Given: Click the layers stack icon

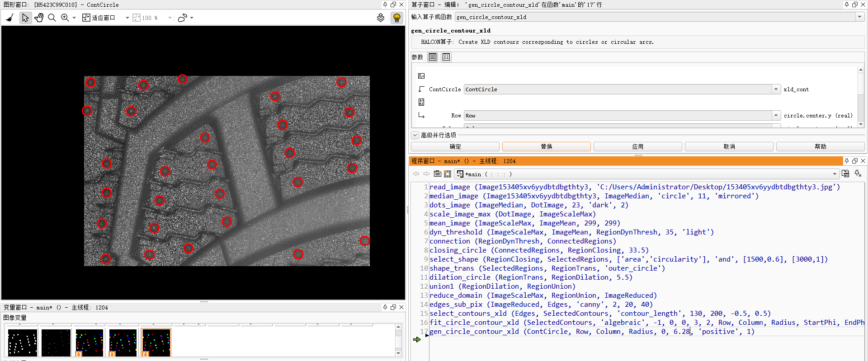Looking at the screenshot, I should point(381,18).
